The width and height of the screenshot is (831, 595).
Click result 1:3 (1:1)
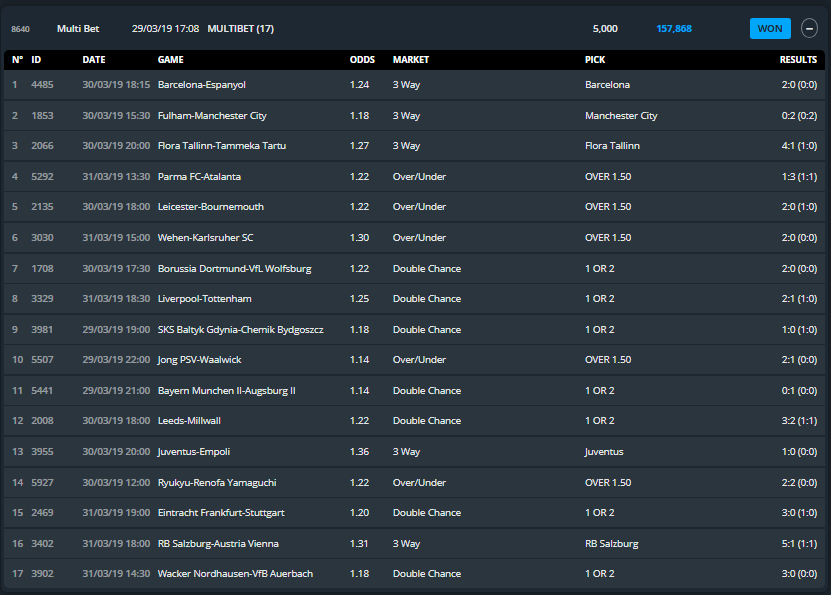(799, 176)
